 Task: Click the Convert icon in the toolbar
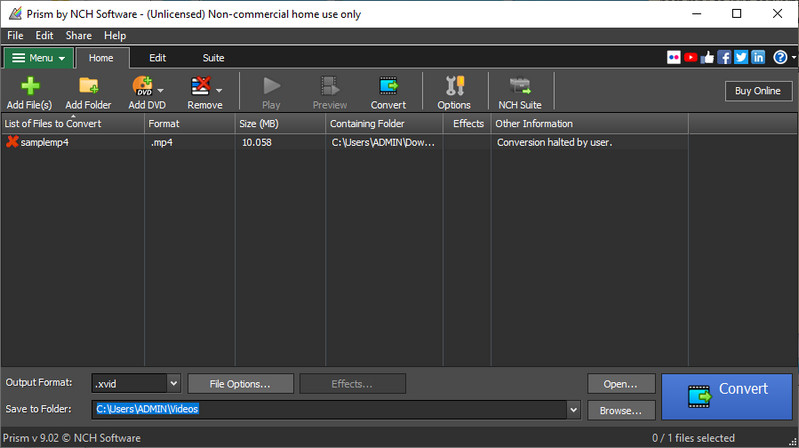tap(388, 91)
